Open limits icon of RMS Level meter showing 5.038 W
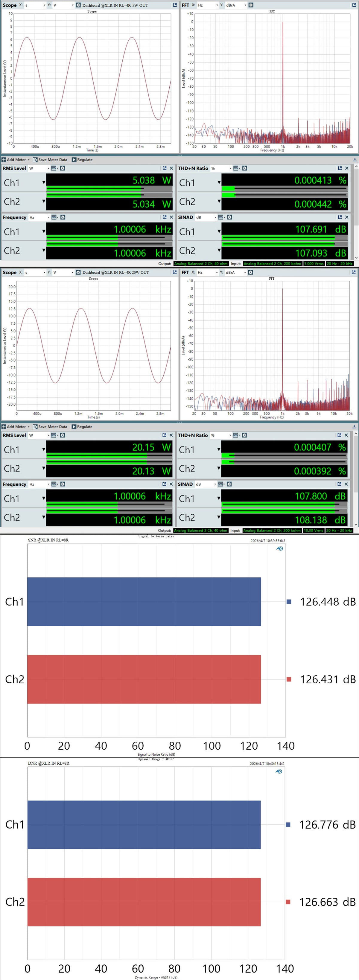Viewport: 359px width, 980px height. coord(54,168)
